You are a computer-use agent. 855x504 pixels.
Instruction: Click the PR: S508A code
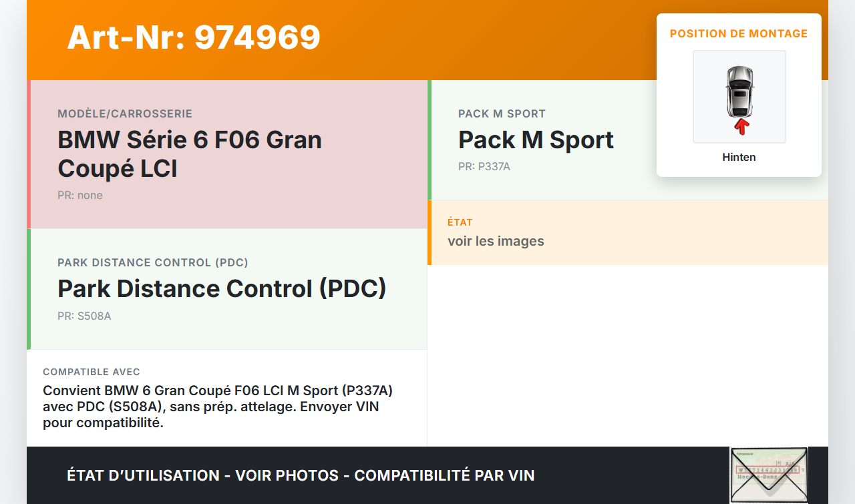tap(84, 316)
